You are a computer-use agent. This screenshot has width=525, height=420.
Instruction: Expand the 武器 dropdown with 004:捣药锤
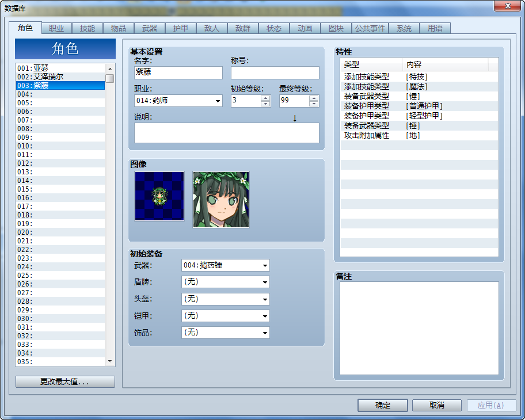225,265
